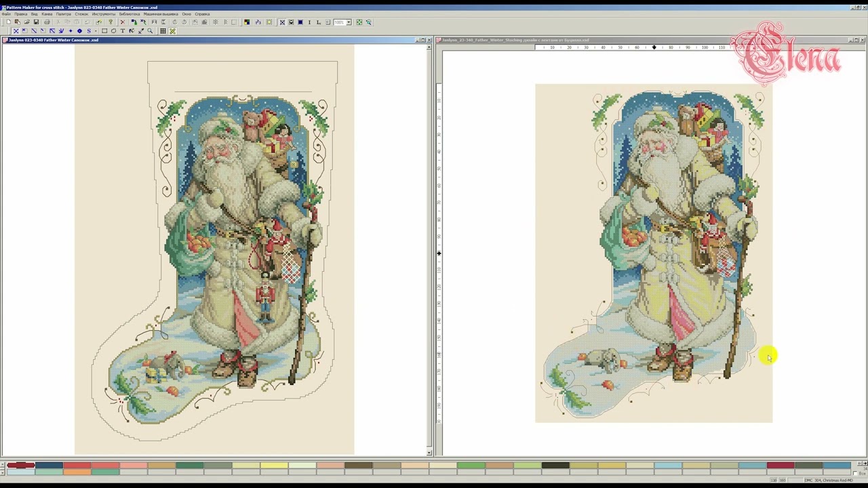Open the Инструменты menu
Viewport: 868px width, 488px height.
pos(104,14)
